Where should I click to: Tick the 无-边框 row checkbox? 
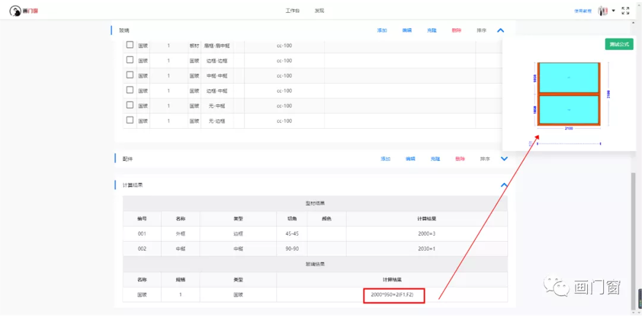coord(129,120)
